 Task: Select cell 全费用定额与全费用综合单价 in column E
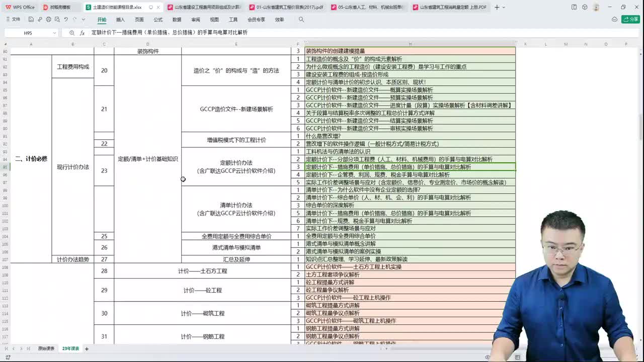[x=236, y=236]
